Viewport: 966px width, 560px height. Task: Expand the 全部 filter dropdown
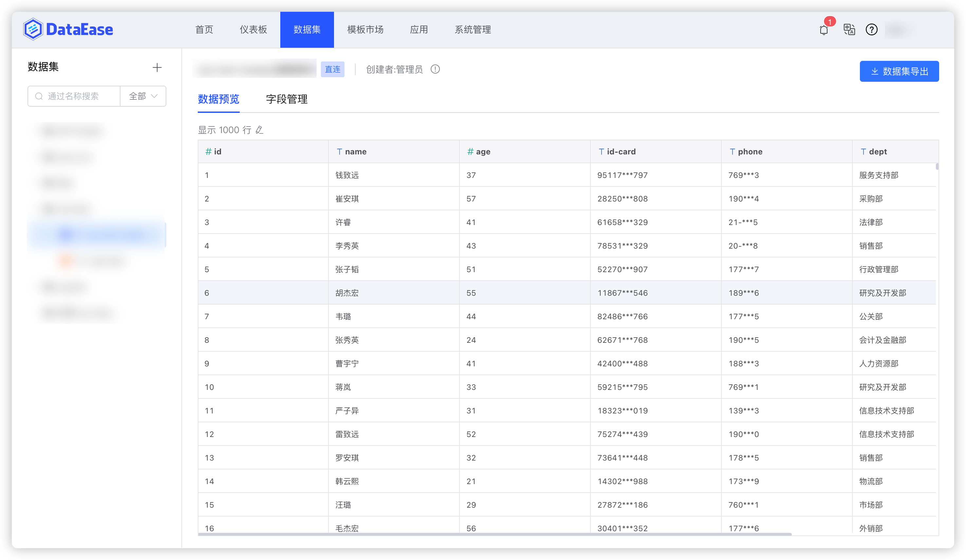(143, 96)
